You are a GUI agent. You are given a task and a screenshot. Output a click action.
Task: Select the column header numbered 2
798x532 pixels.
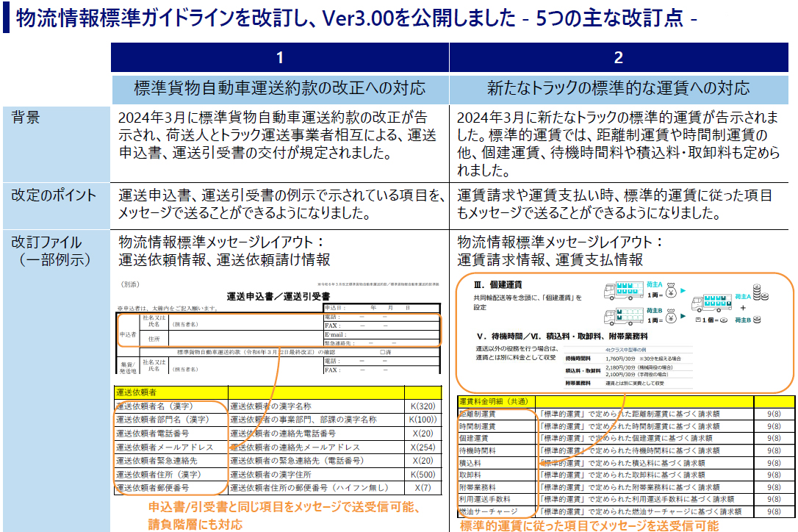pyautogui.click(x=619, y=57)
